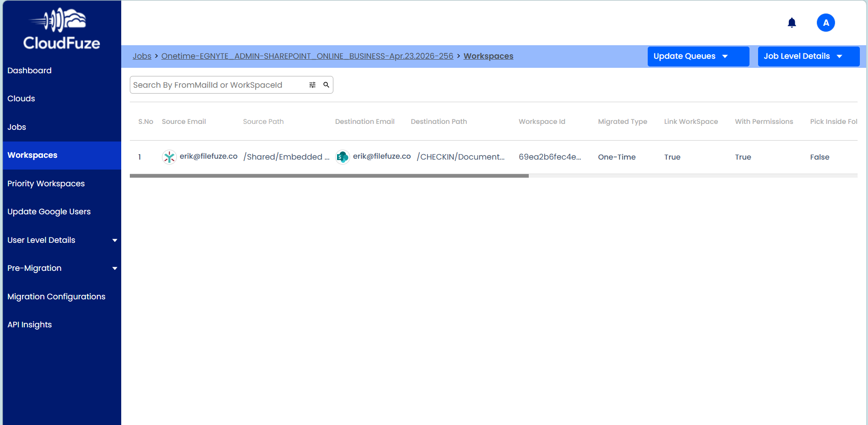Click the Link WorkSpace True value
Viewport: 868px width, 425px height.
[672, 157]
